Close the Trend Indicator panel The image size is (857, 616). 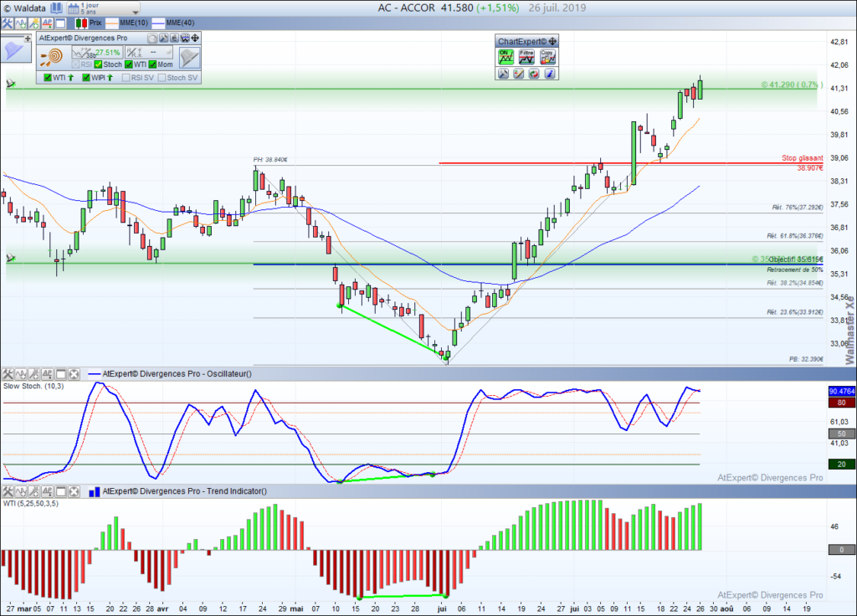click(x=74, y=491)
